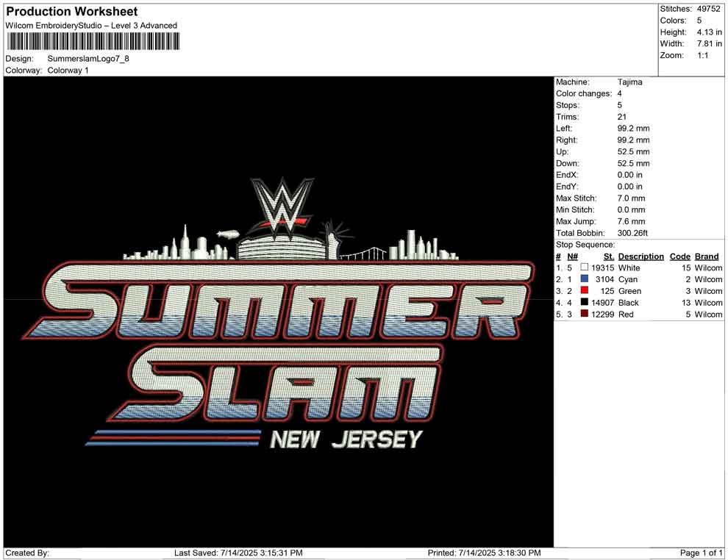Click the 'Brand' column header
728x560 pixels.
pyautogui.click(x=707, y=256)
